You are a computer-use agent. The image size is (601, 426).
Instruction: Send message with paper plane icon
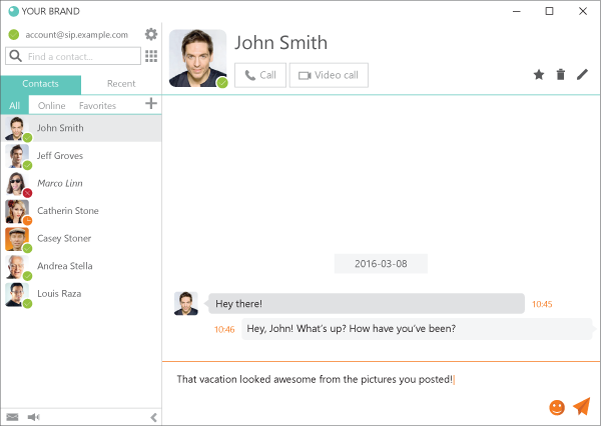point(581,406)
